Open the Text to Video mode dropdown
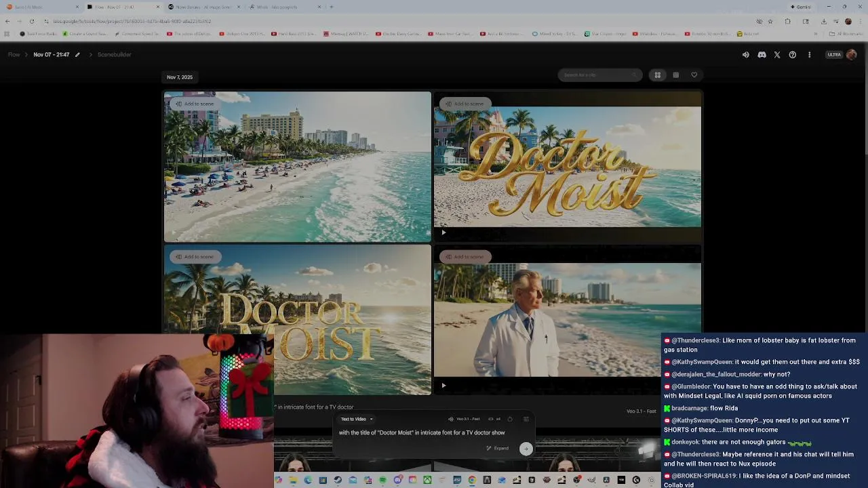The width and height of the screenshot is (868, 488). pos(357,419)
